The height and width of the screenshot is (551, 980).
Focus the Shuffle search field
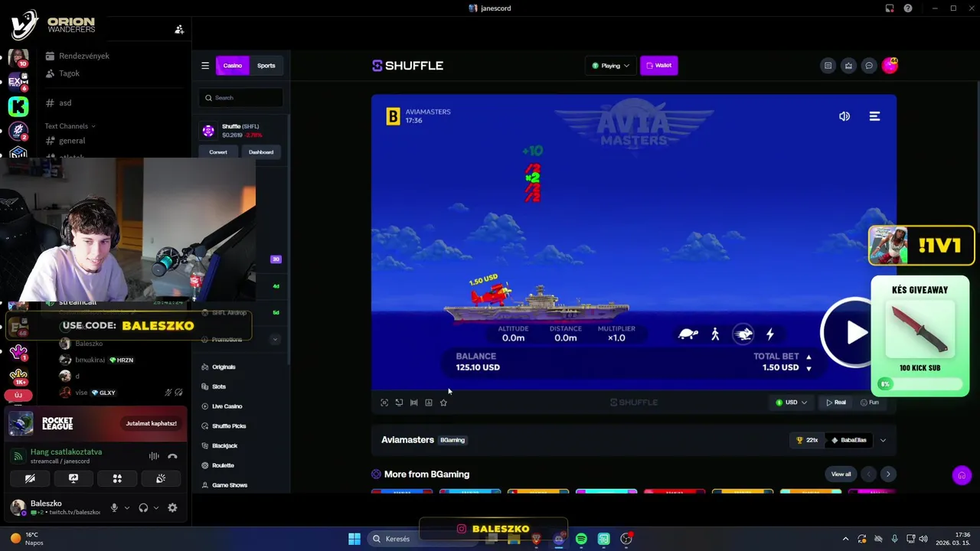(x=241, y=98)
